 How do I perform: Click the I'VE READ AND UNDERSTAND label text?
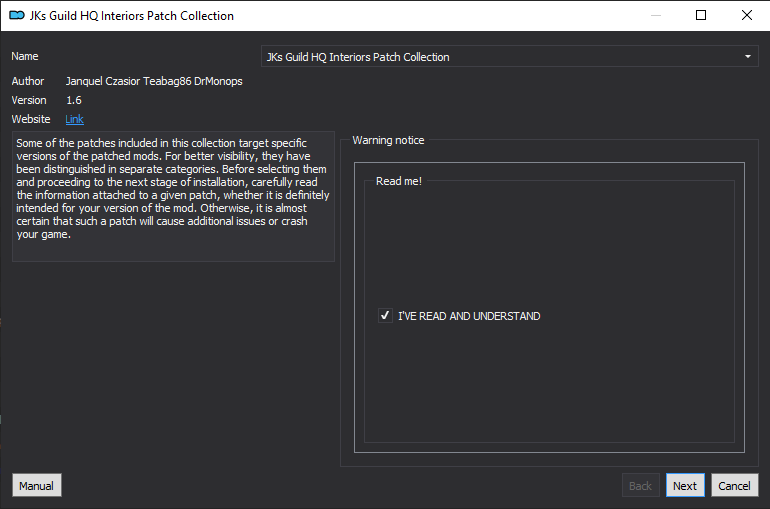pyautogui.click(x=469, y=316)
